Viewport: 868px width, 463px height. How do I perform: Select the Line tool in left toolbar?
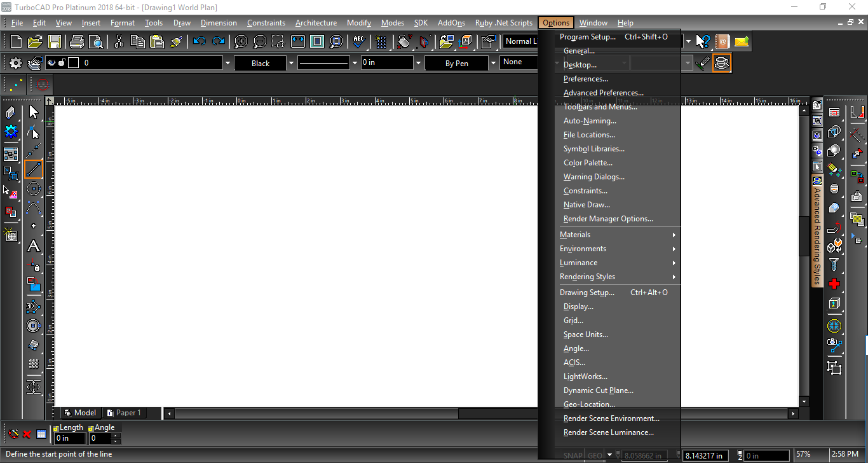click(x=34, y=169)
